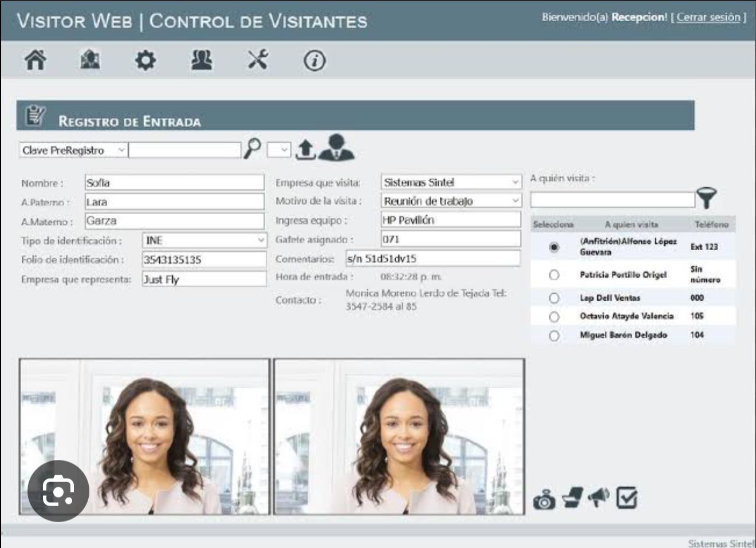Viewport: 756px width, 548px height.
Task: Click the upload arrow icon
Action: tap(306, 149)
